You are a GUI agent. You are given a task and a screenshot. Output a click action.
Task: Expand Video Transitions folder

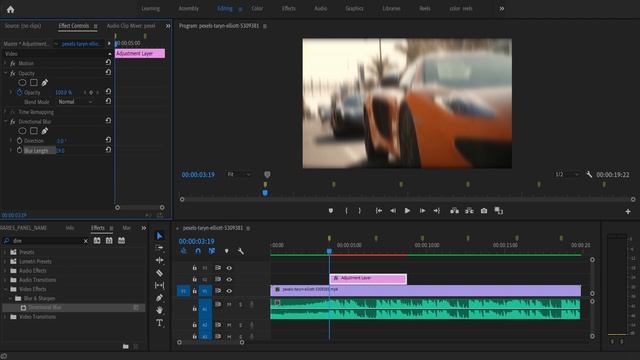coord(5,317)
